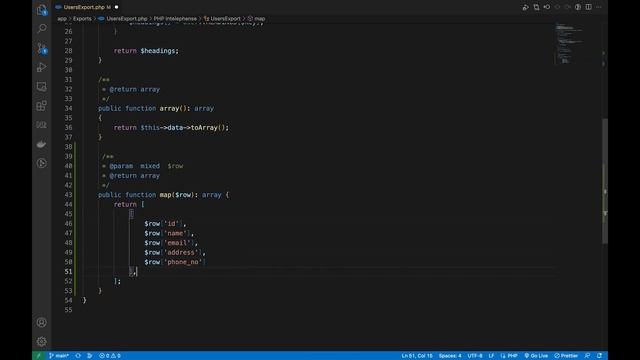Click the remote window indicator in status bar
Image resolution: width=640 pixels, height=360 pixels.
click(x=39, y=356)
